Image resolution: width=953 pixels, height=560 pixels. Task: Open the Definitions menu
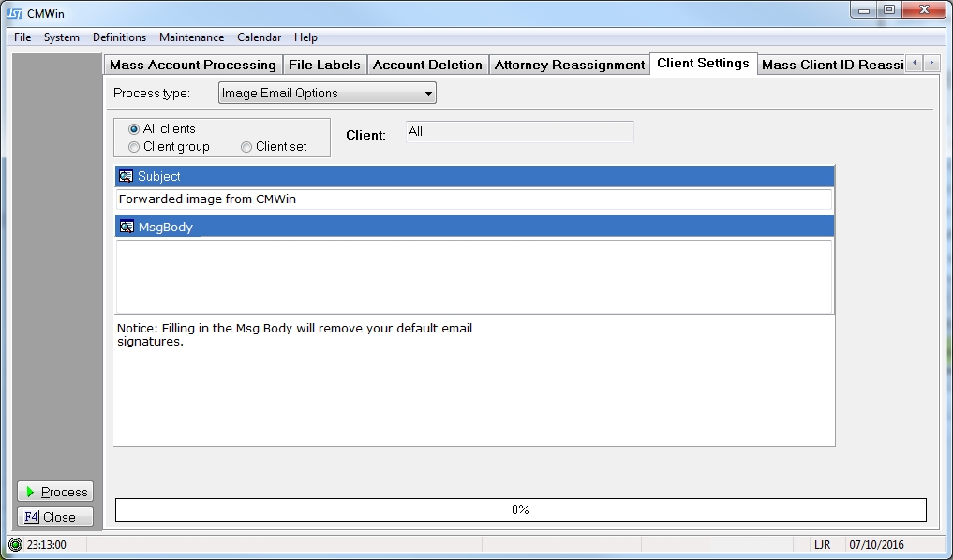click(x=119, y=37)
